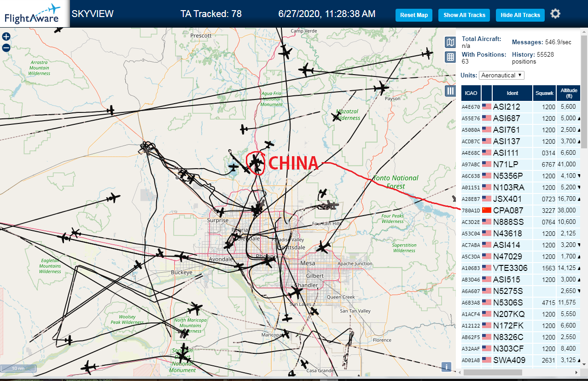Click horizontal scrollbar right arrow
This screenshot has width=588, height=381.
[x=576, y=372]
